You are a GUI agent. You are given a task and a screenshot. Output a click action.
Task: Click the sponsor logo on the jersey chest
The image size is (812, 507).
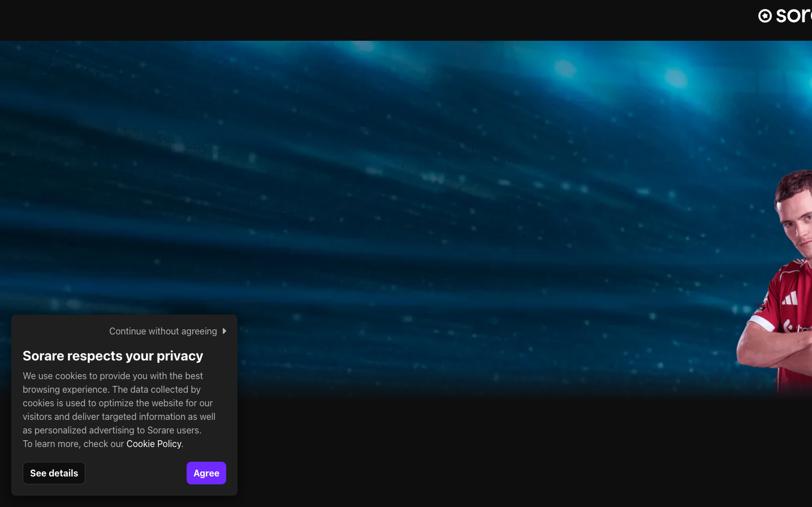(797, 326)
